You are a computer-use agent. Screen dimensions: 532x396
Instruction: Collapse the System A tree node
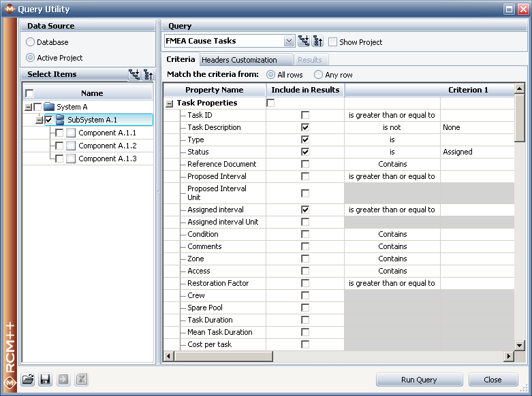click(x=28, y=107)
